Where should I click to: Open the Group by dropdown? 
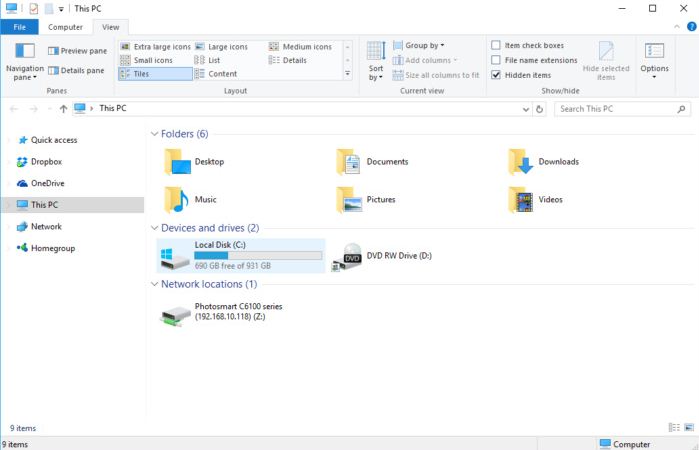click(x=419, y=45)
